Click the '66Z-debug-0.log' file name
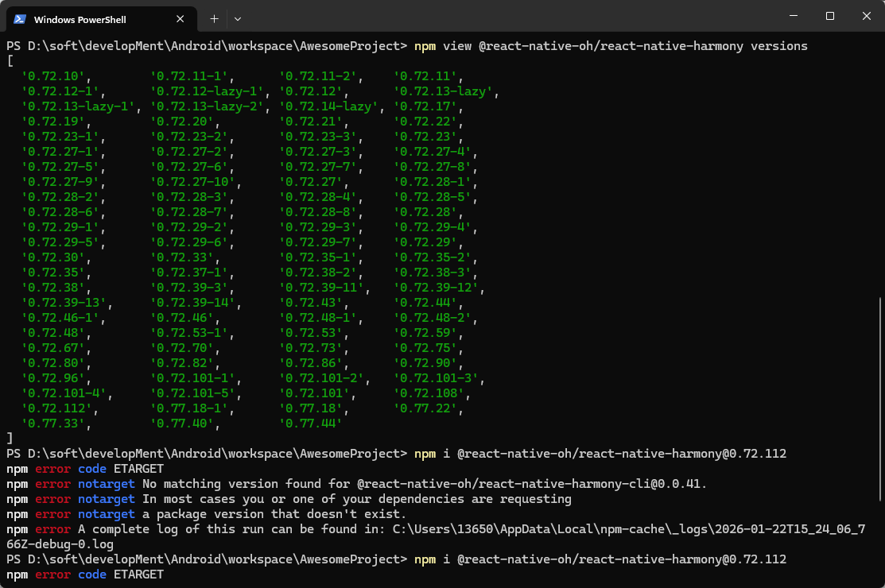This screenshot has height=588, width=885. 60,544
